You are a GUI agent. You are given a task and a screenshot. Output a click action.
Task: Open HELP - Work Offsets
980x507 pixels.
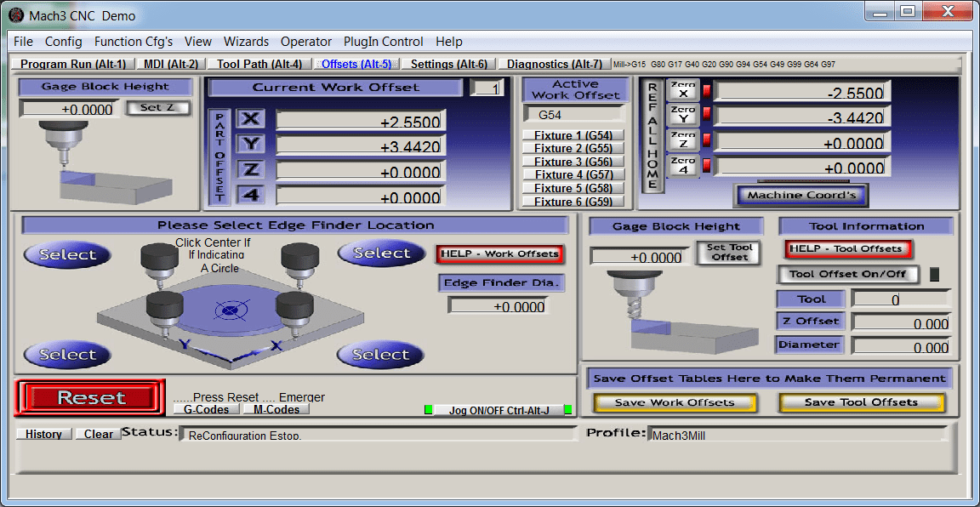(x=500, y=254)
